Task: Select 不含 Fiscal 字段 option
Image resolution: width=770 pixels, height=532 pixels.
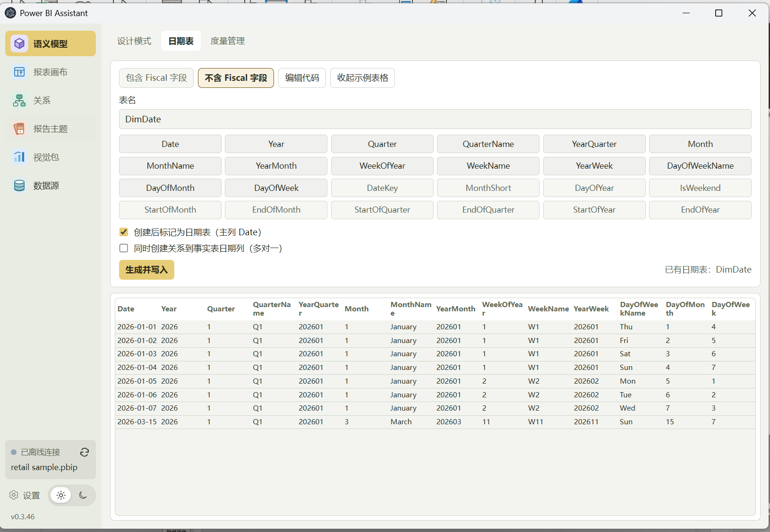Action: [x=236, y=78]
